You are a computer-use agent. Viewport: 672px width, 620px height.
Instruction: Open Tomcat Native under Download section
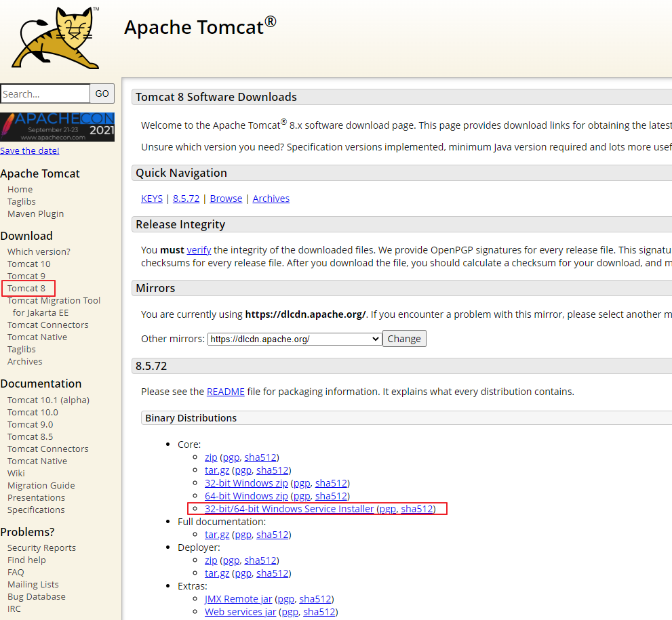[x=37, y=337]
